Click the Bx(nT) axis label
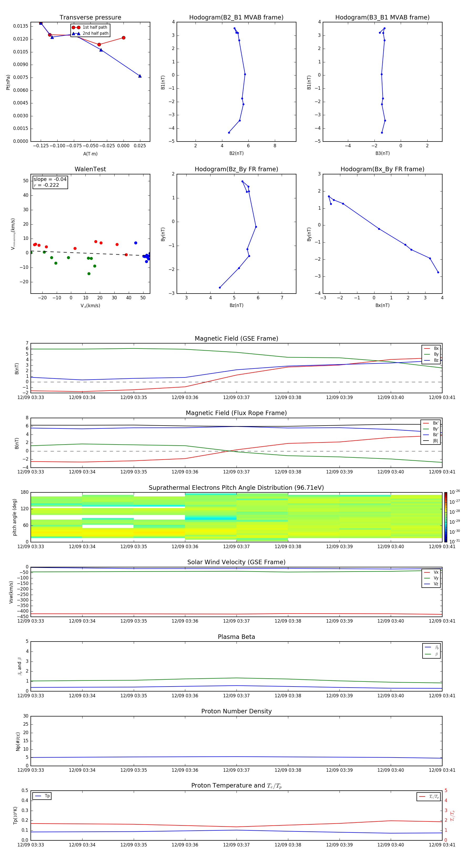Viewport: 473px width, 868px height. (x=382, y=305)
